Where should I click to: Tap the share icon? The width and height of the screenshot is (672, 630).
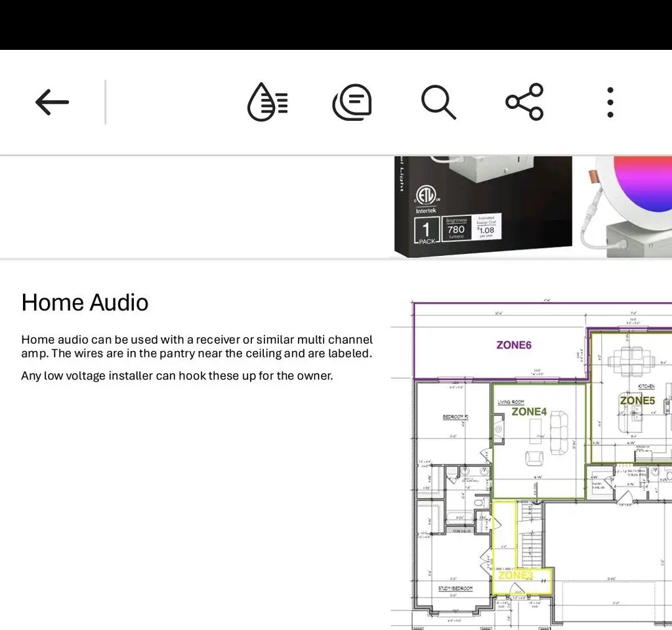tap(524, 102)
